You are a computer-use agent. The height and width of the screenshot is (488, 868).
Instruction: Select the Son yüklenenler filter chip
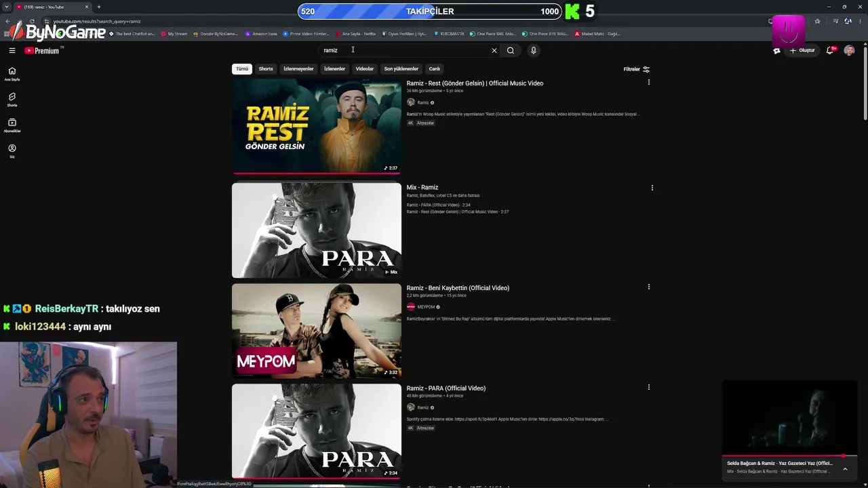pyautogui.click(x=401, y=68)
